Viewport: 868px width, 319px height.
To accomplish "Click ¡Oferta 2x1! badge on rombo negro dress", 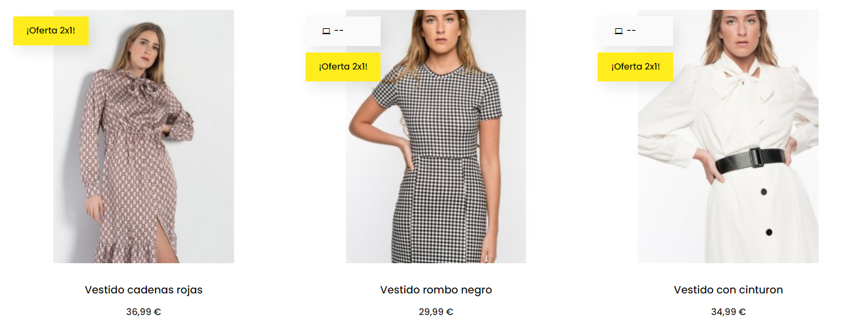I will (x=343, y=67).
